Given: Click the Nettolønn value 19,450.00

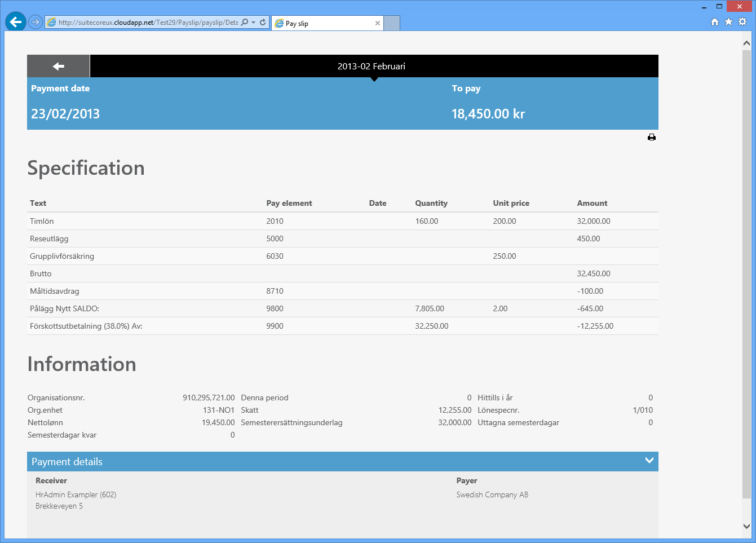Looking at the screenshot, I should (x=218, y=422).
